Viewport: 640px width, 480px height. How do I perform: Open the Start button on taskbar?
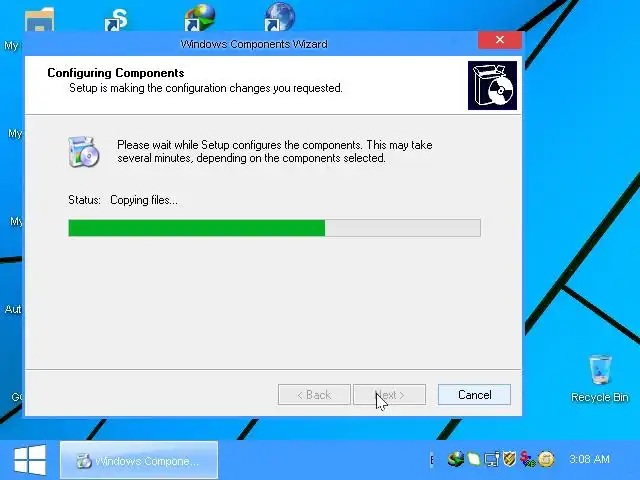click(30, 460)
